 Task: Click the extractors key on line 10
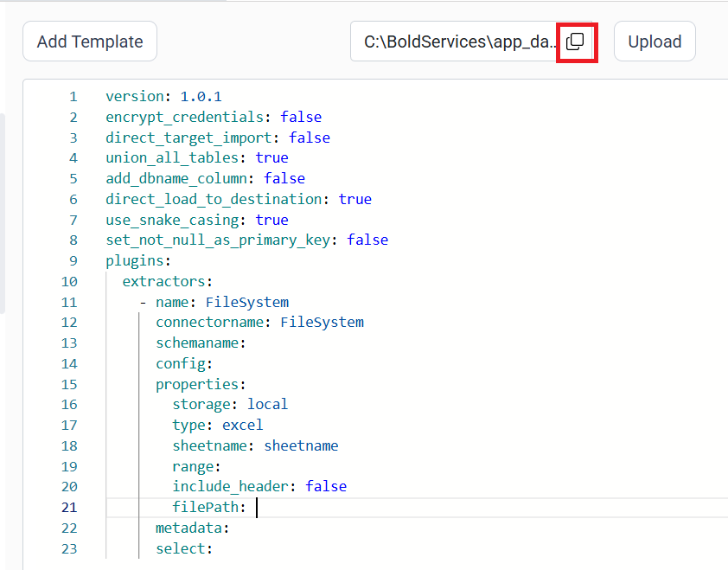click(164, 281)
